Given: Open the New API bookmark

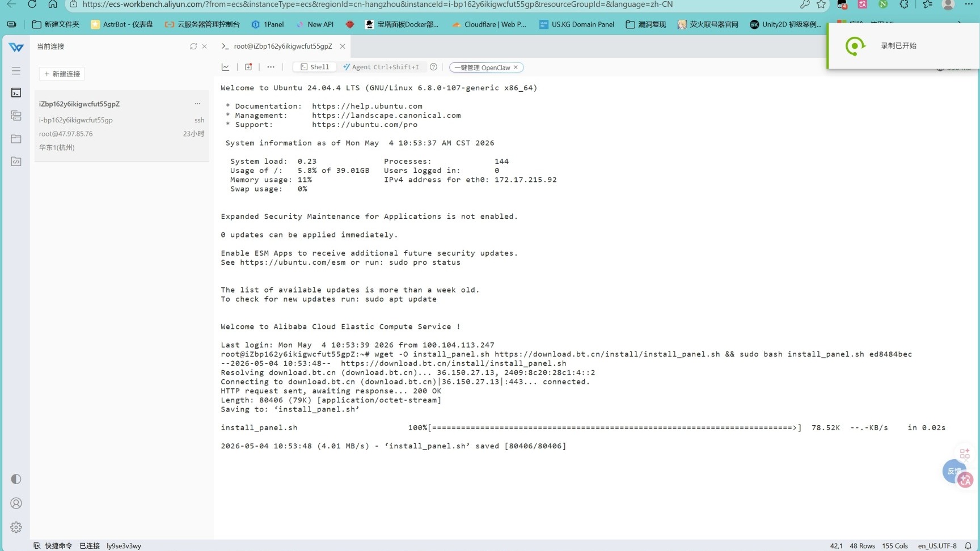Looking at the screenshot, I should coord(315,24).
